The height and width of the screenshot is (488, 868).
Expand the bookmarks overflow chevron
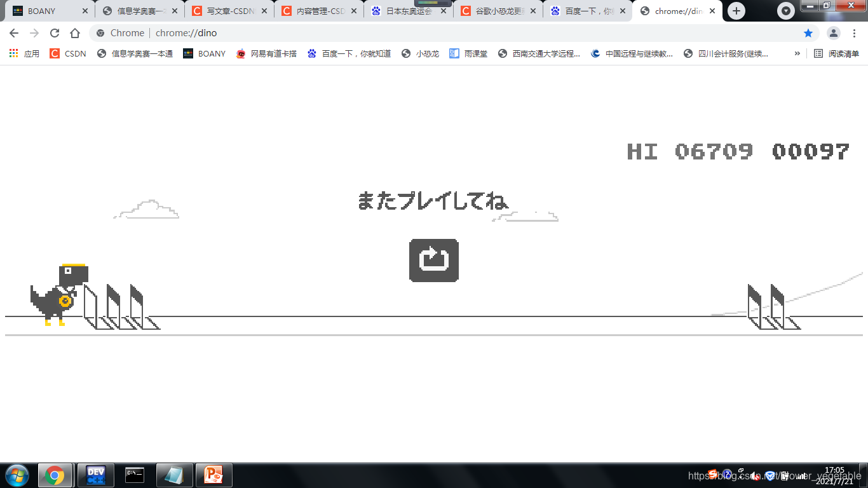[797, 53]
